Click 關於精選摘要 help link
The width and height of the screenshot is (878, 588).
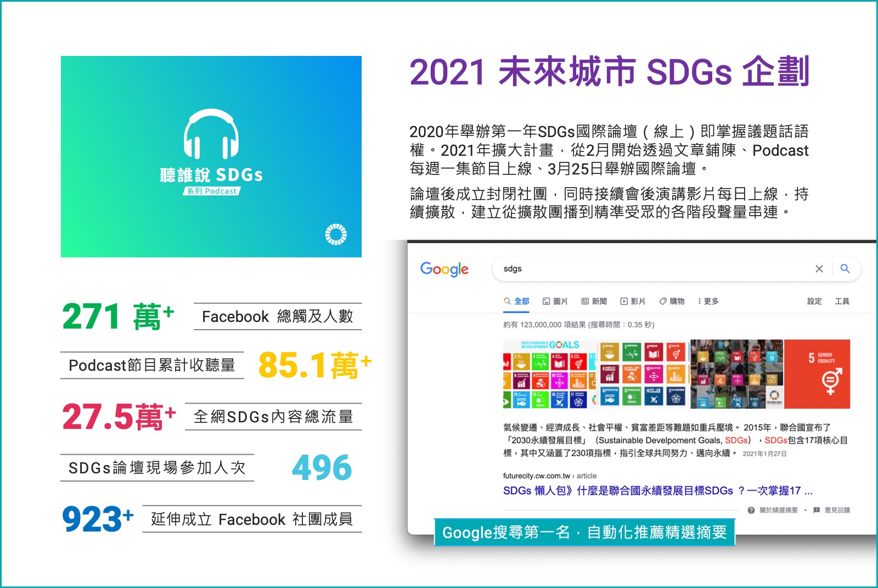pyautogui.click(x=773, y=510)
